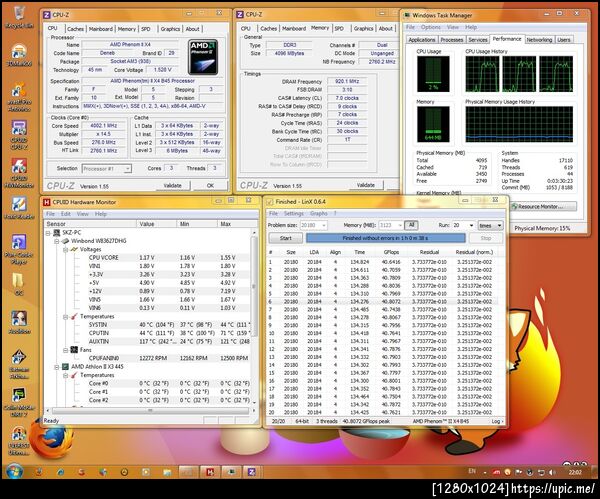Open the Windows Start menu orb
600x499 pixels.
coord(15,472)
